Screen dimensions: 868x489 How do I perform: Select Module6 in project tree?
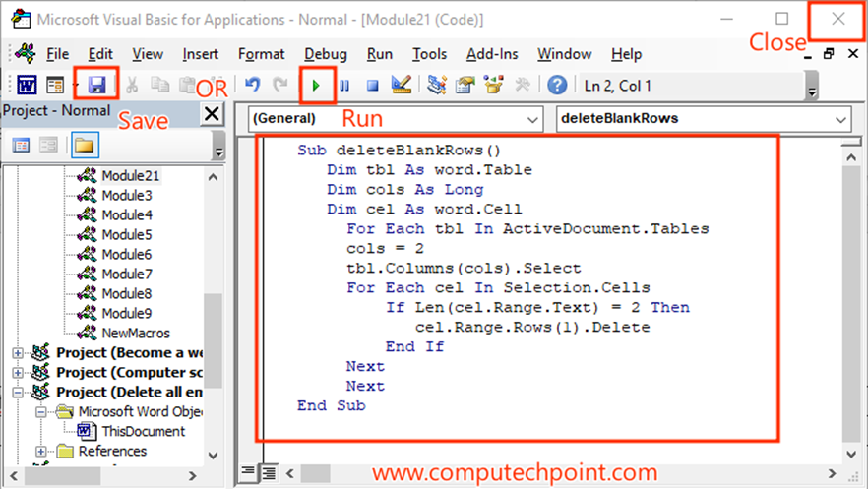(127, 255)
